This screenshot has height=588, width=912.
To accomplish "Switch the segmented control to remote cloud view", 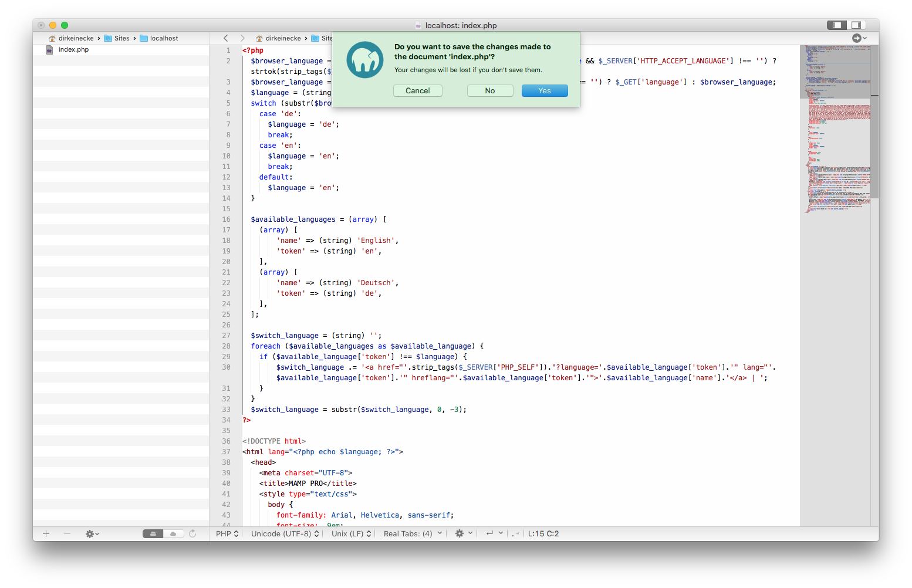I will point(173,533).
